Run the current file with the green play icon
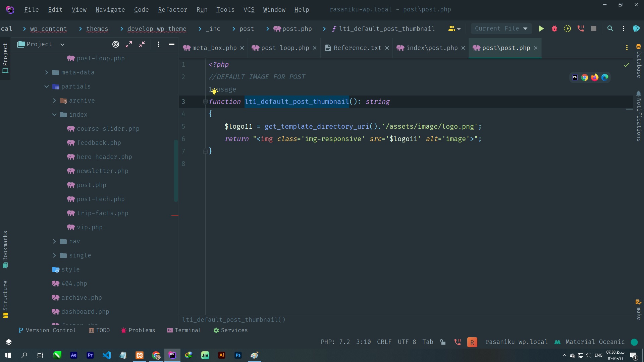Viewport: 644px width, 362px height. [541, 29]
